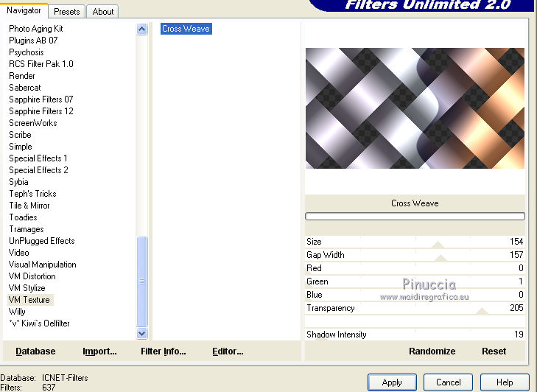Cancel the Filters Unlimited dialog
Screen dimensions: 537x392
(448, 382)
